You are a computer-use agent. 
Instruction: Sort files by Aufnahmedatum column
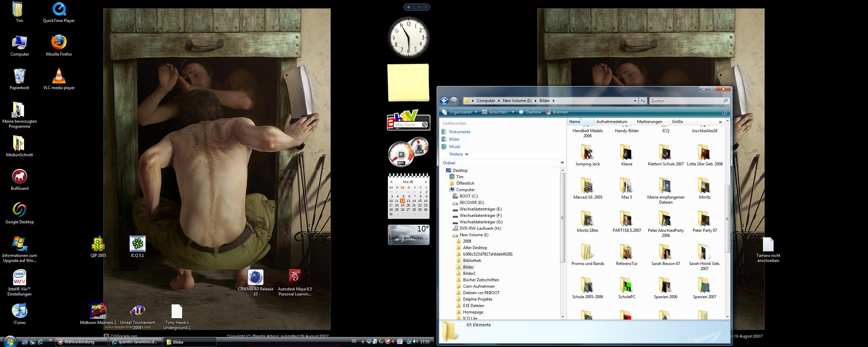point(615,122)
